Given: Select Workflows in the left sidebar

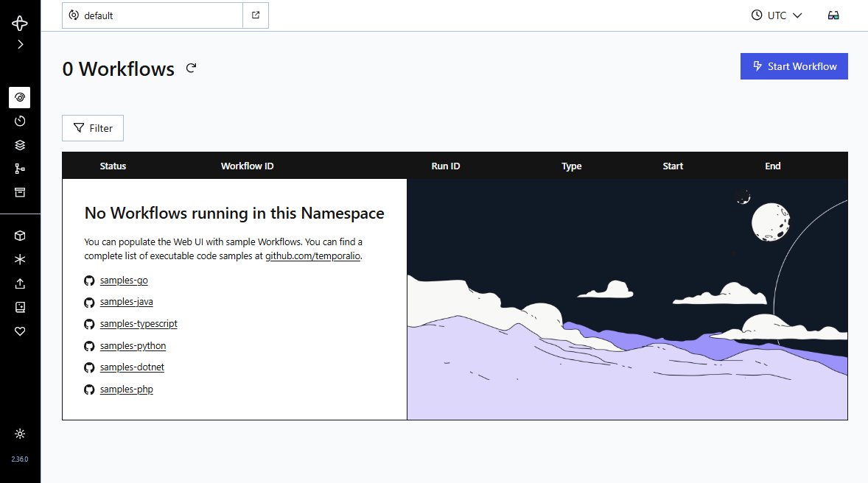Looking at the screenshot, I should 20,97.
